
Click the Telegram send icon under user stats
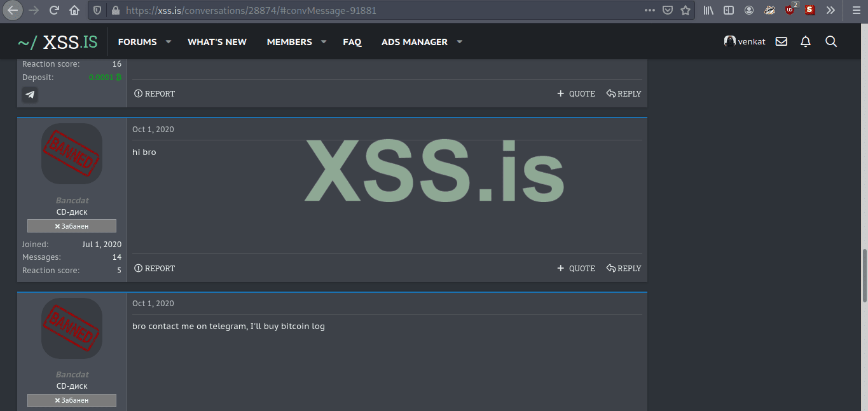coord(29,94)
